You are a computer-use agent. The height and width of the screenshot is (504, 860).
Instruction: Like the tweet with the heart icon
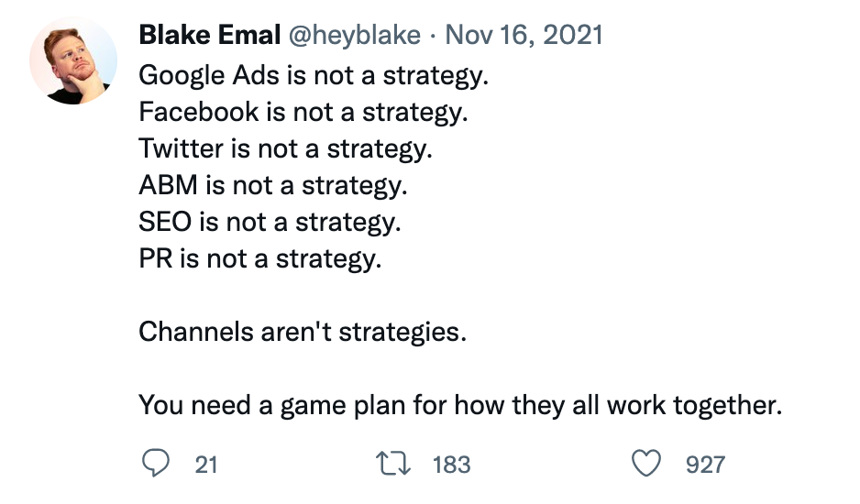[x=647, y=465]
